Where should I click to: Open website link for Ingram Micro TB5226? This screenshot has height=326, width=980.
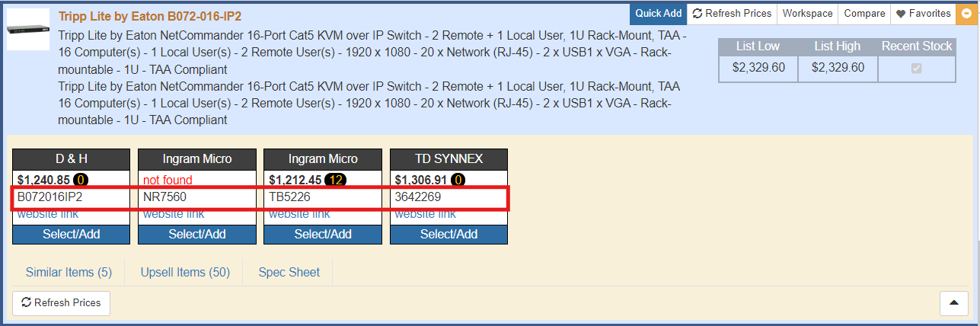click(299, 215)
